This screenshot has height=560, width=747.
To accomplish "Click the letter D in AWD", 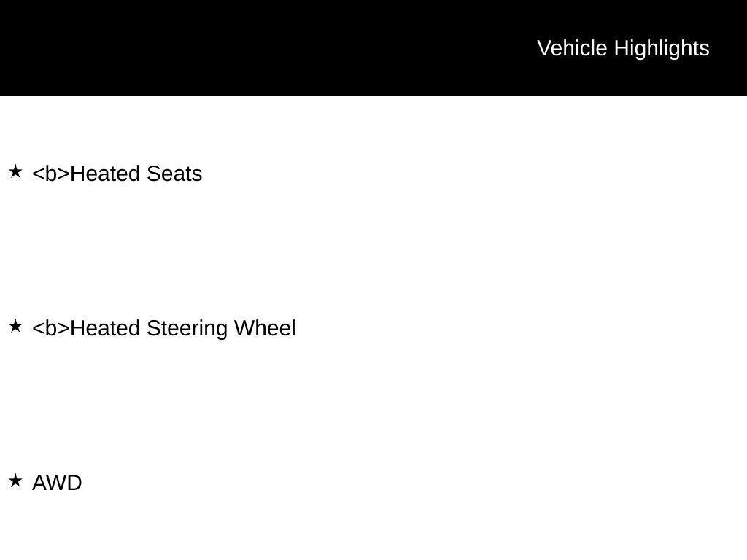I will click(75, 483).
